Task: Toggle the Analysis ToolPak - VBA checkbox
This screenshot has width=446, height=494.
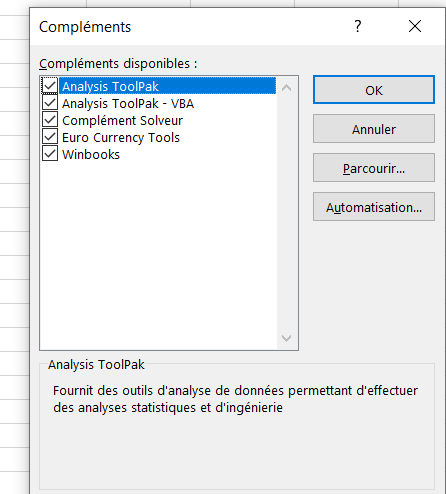Action: click(x=50, y=103)
